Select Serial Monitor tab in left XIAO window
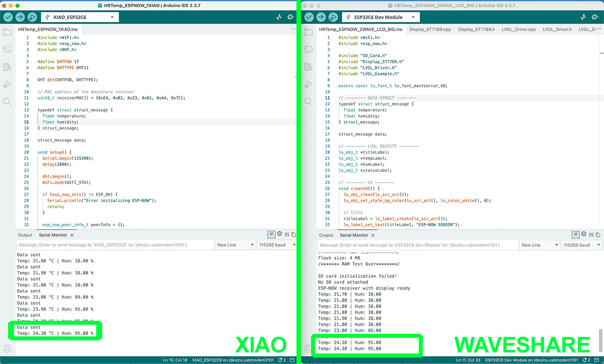The height and width of the screenshot is (364, 604). [53, 235]
